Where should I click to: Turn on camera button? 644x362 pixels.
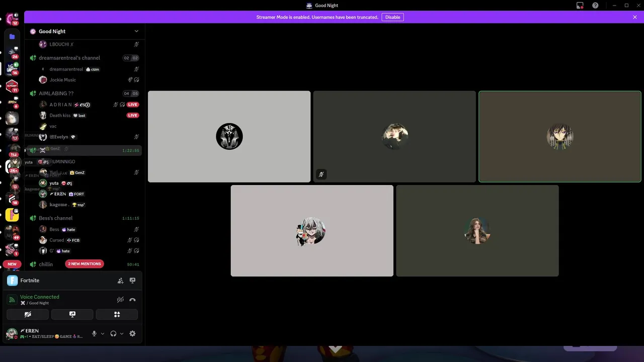click(x=28, y=314)
